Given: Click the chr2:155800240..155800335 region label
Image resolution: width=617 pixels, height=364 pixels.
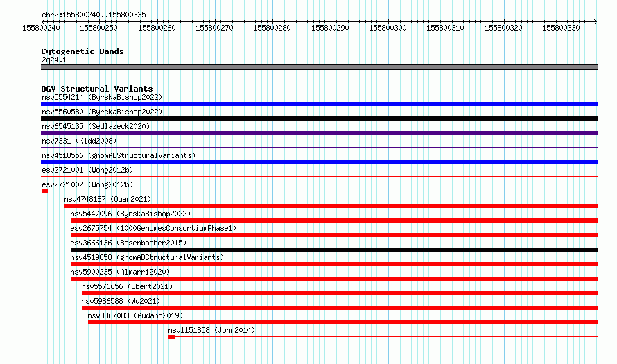Looking at the screenshot, I should (94, 15).
